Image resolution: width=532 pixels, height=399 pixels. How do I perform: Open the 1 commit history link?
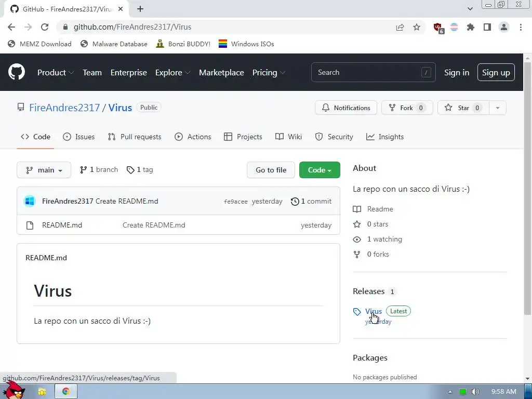tap(311, 201)
